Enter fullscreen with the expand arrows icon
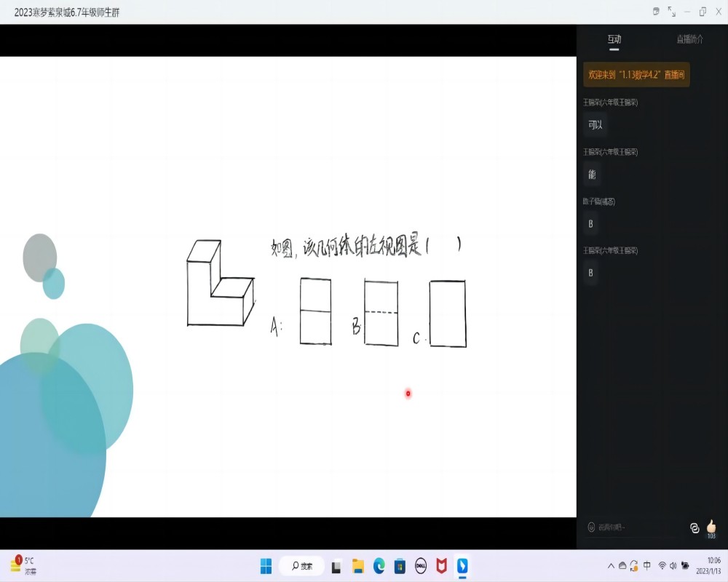The width and height of the screenshot is (728, 582). (x=671, y=12)
